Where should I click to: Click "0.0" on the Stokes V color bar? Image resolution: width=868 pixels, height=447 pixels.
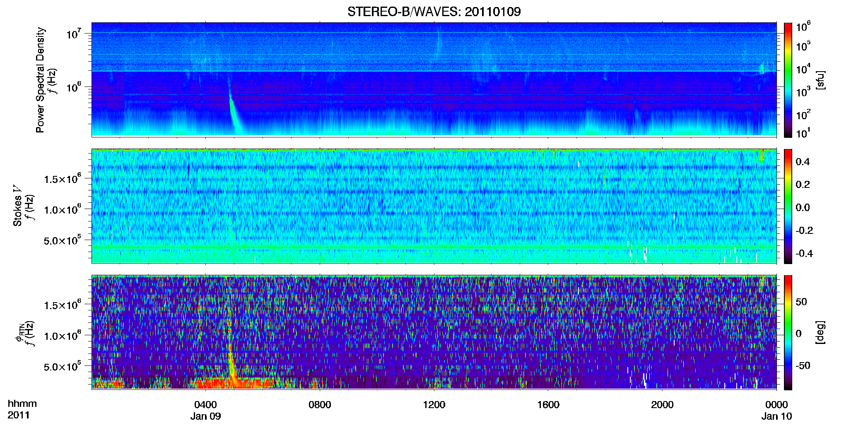[803, 207]
